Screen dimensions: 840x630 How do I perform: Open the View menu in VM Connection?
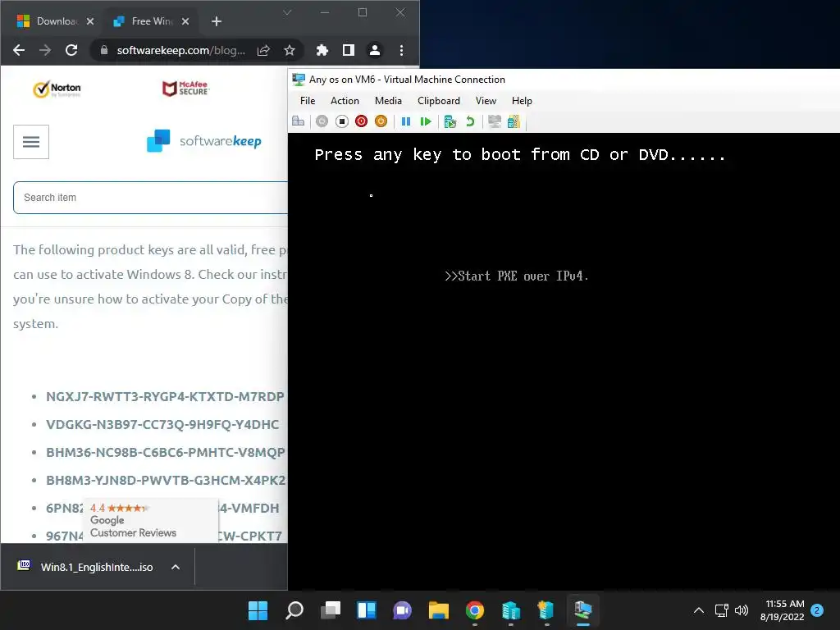point(486,101)
